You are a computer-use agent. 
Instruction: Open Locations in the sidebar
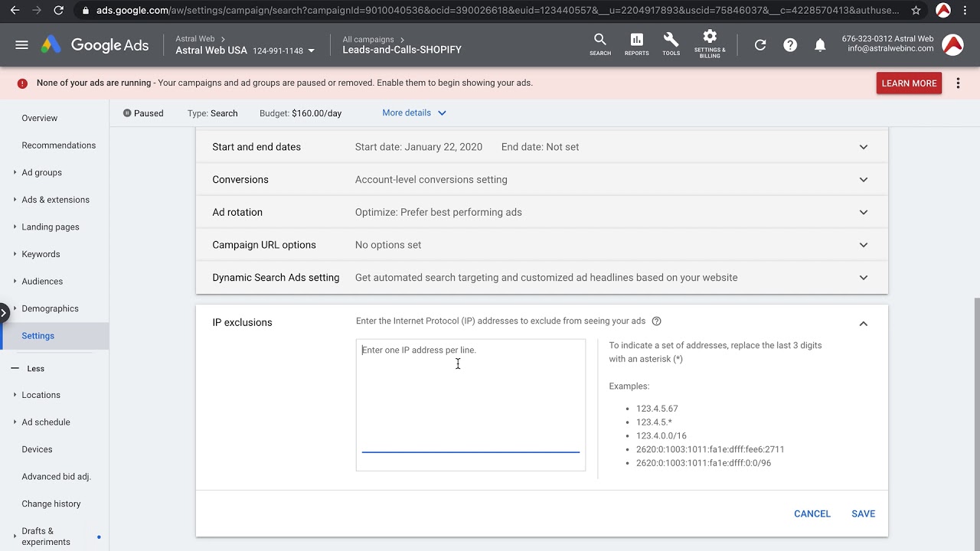(41, 395)
